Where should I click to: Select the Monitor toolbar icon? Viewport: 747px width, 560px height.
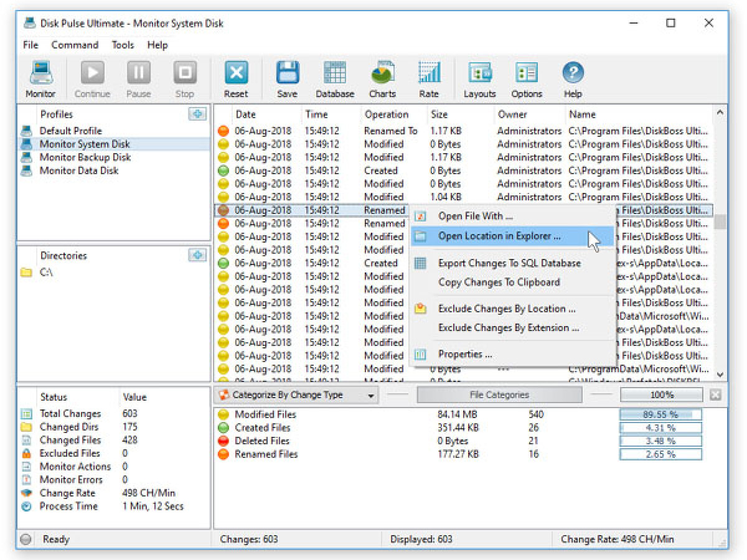[40, 78]
